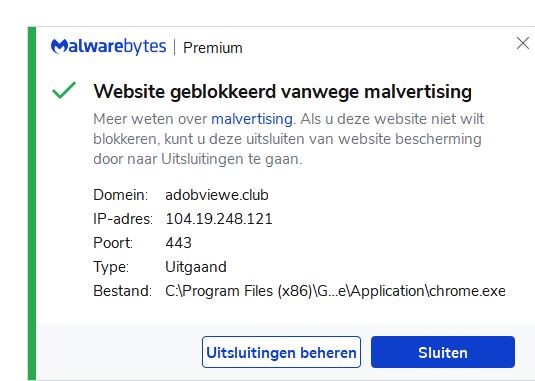This screenshot has width=535, height=381.
Task: Click the Type label
Action: click(111, 267)
